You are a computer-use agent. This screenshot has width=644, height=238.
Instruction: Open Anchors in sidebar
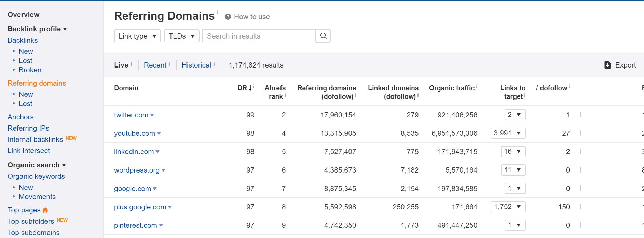(20, 117)
